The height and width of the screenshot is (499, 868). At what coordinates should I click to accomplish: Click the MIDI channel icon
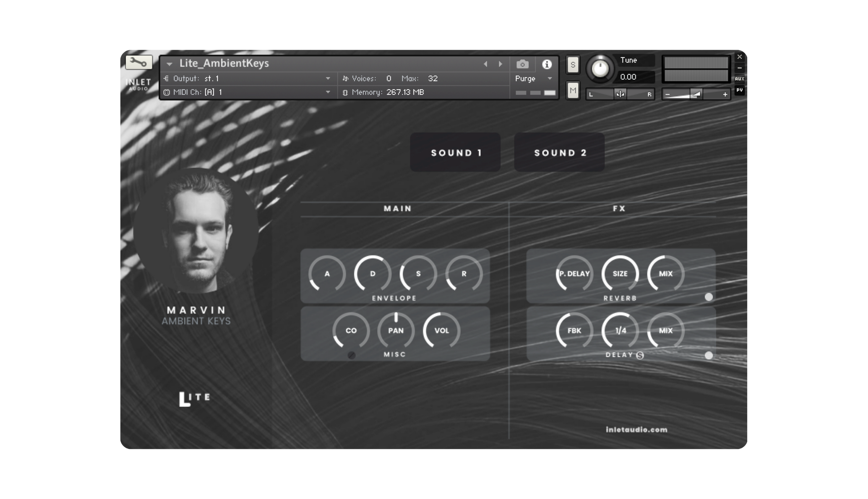pyautogui.click(x=167, y=92)
